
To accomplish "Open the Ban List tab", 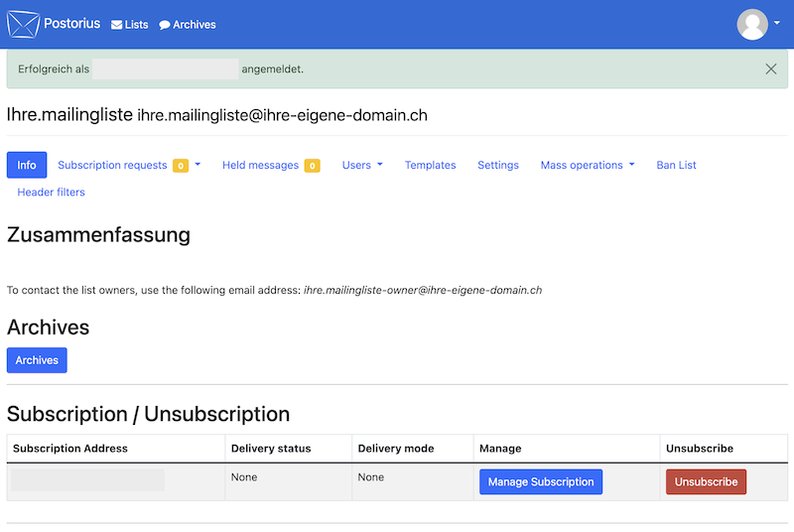I will (676, 165).
